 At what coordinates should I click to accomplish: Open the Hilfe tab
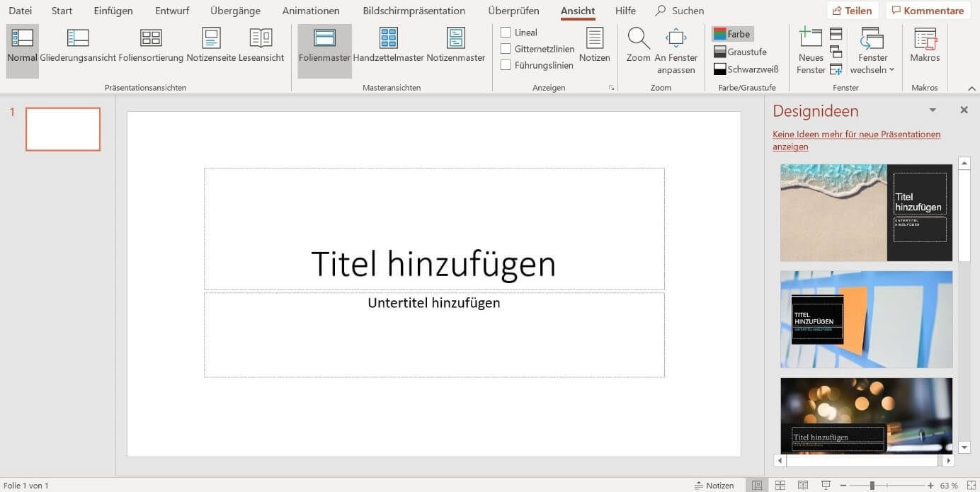click(x=625, y=11)
